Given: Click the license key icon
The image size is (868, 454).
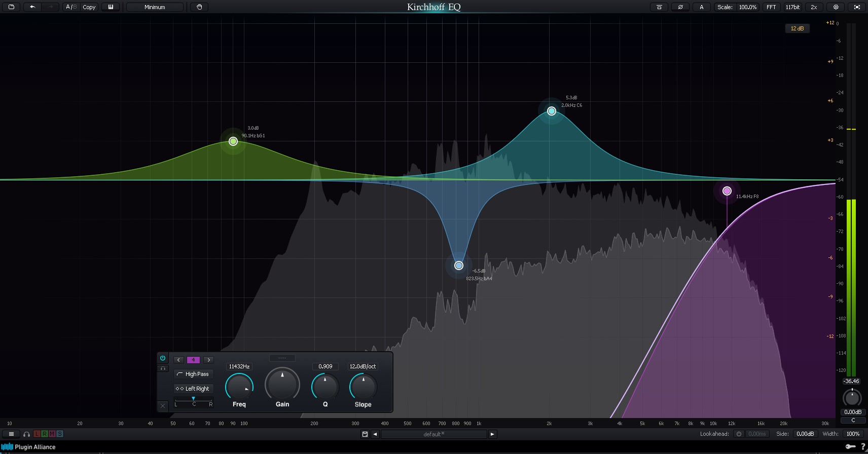Looking at the screenshot, I should tap(850, 447).
